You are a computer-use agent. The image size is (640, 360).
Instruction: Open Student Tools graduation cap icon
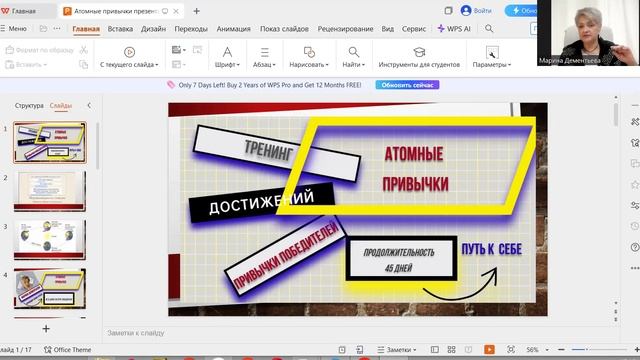[x=419, y=52]
